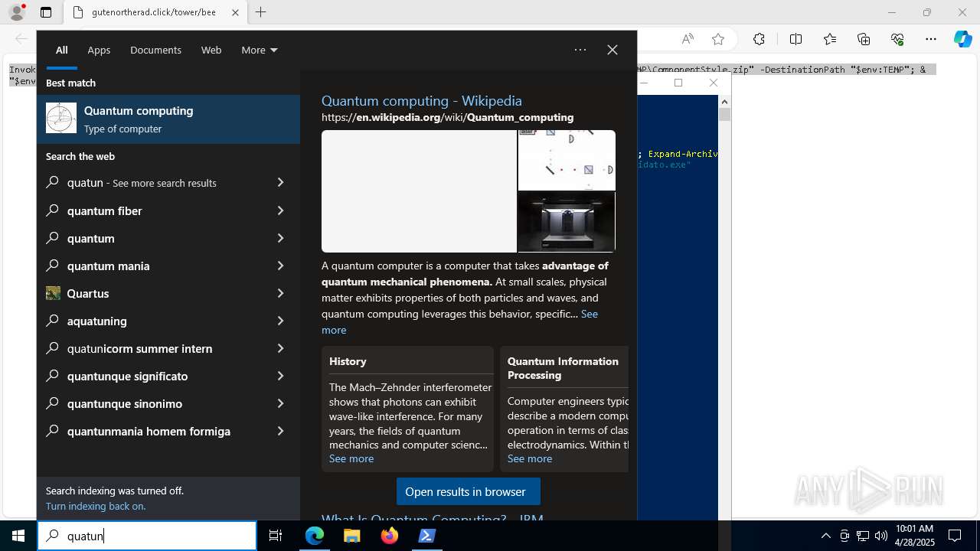Expand the 'aquatuning' suggestion arrow
Viewport: 980px width, 551px height.
(x=280, y=321)
